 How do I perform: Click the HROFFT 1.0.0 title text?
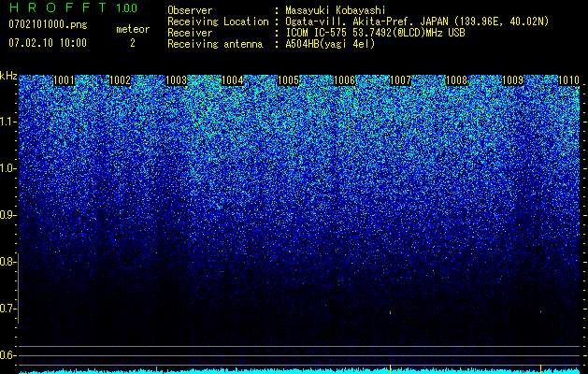(73, 7)
